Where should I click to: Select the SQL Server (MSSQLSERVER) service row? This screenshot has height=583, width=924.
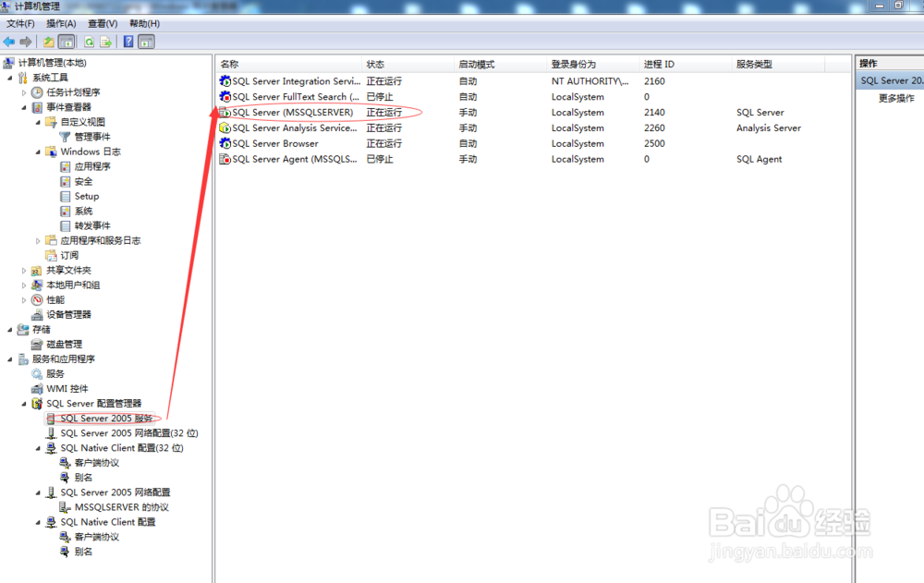[x=533, y=112]
